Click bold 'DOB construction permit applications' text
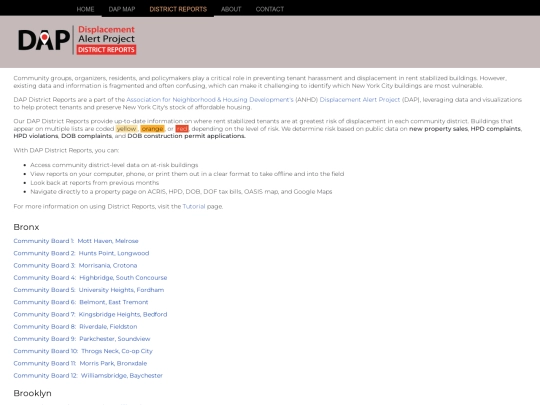The height and width of the screenshot is (405, 540). [x=186, y=136]
